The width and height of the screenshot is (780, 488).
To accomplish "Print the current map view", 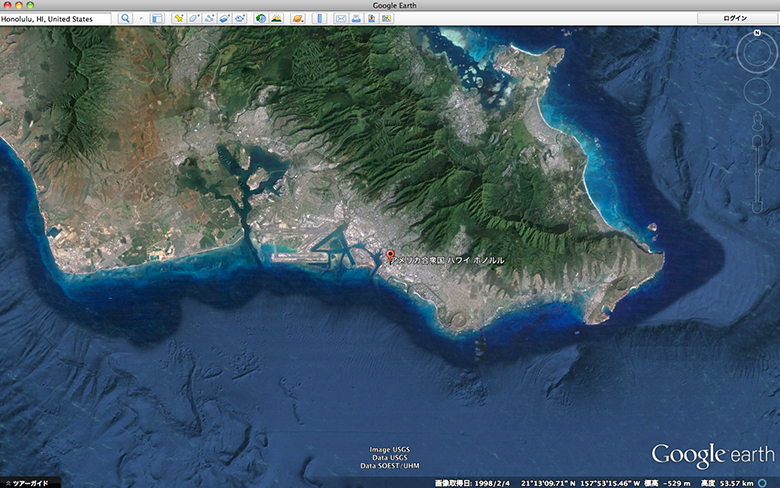I will point(357,19).
